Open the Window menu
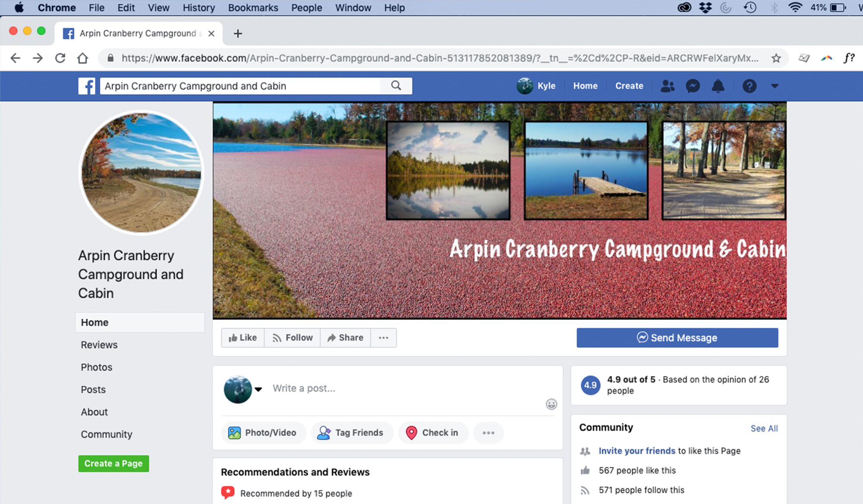 coord(353,7)
